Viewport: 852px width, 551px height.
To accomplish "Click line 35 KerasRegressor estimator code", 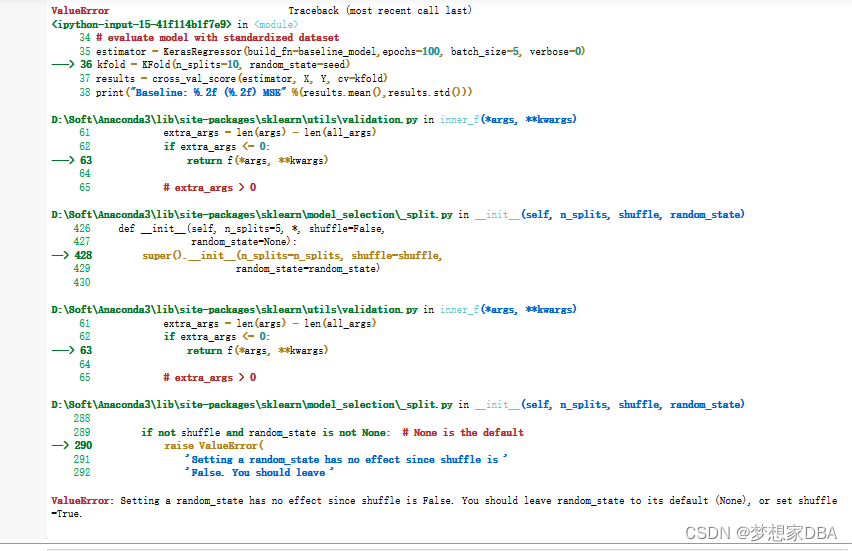I will pyautogui.click(x=340, y=52).
